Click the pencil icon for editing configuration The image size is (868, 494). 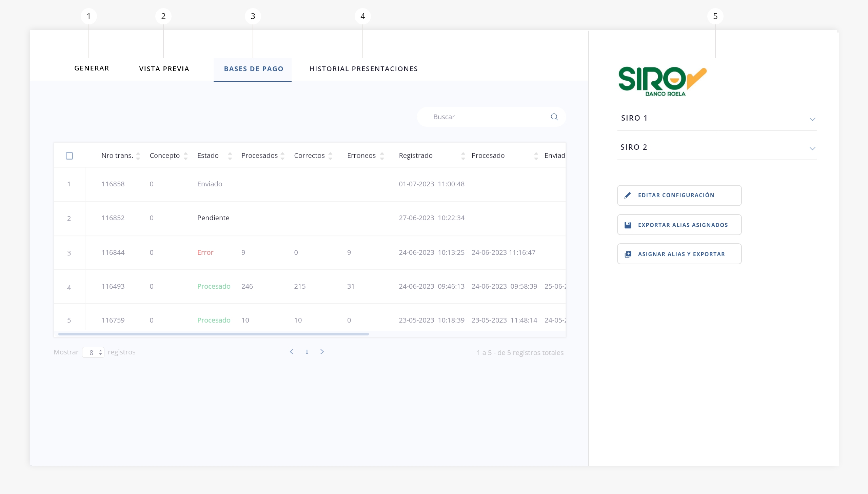628,195
